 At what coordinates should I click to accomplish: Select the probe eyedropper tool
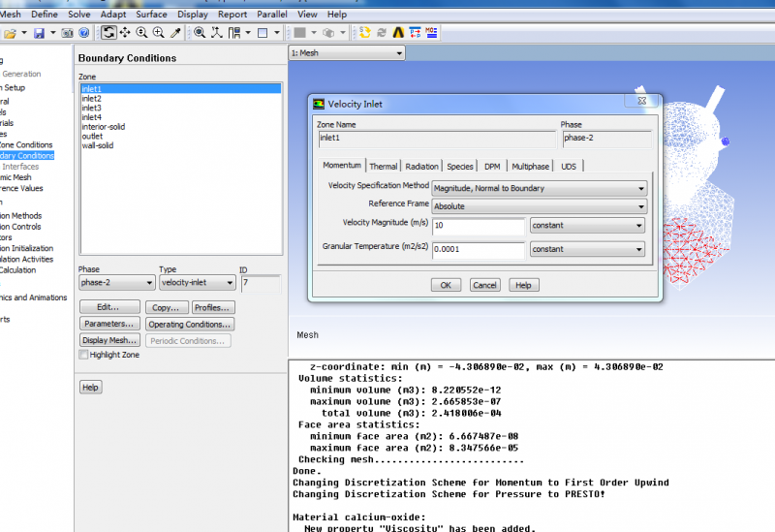click(x=175, y=33)
